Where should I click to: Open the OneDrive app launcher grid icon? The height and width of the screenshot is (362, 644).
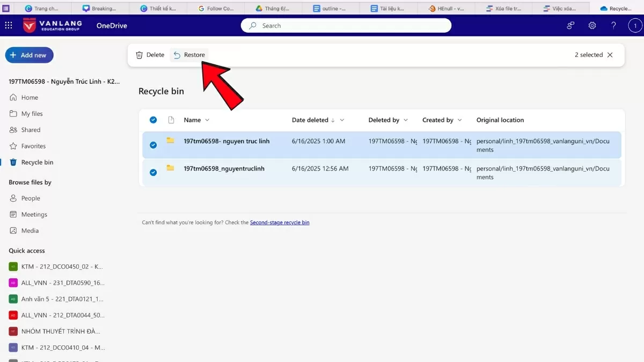[8, 25]
